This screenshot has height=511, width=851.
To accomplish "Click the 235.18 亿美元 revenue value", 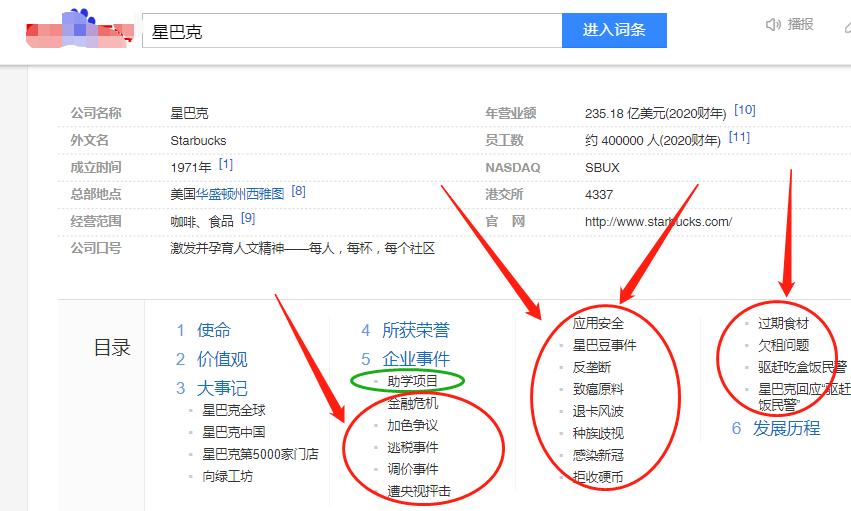I will point(655,113).
